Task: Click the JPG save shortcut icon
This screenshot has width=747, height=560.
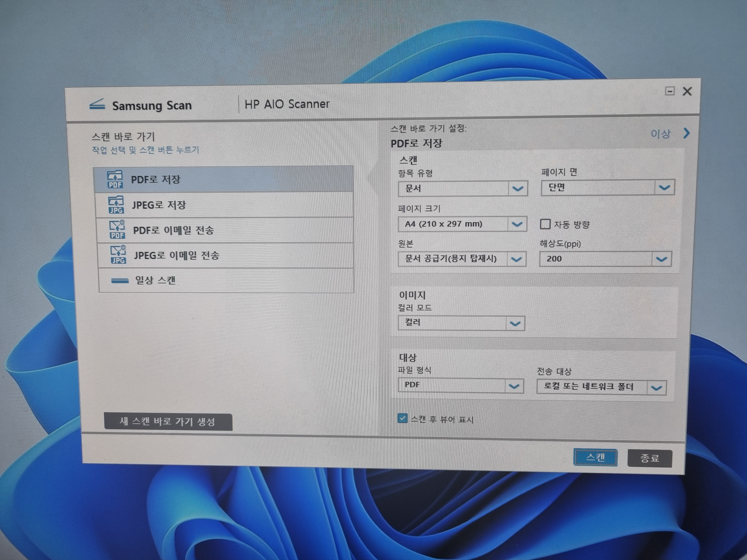Action: point(116,205)
